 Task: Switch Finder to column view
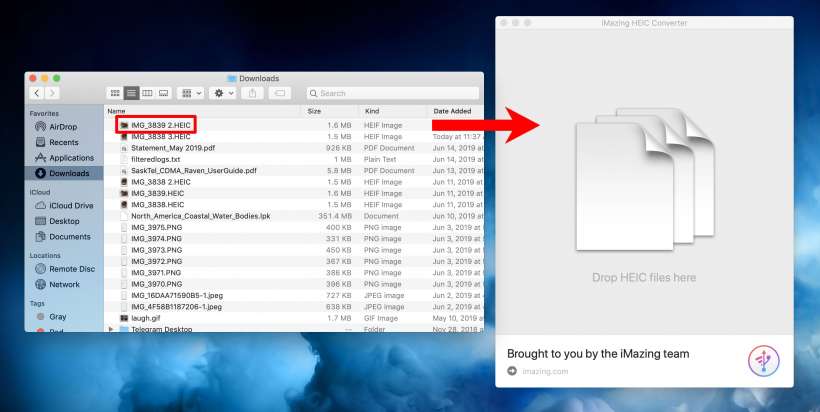(x=147, y=93)
